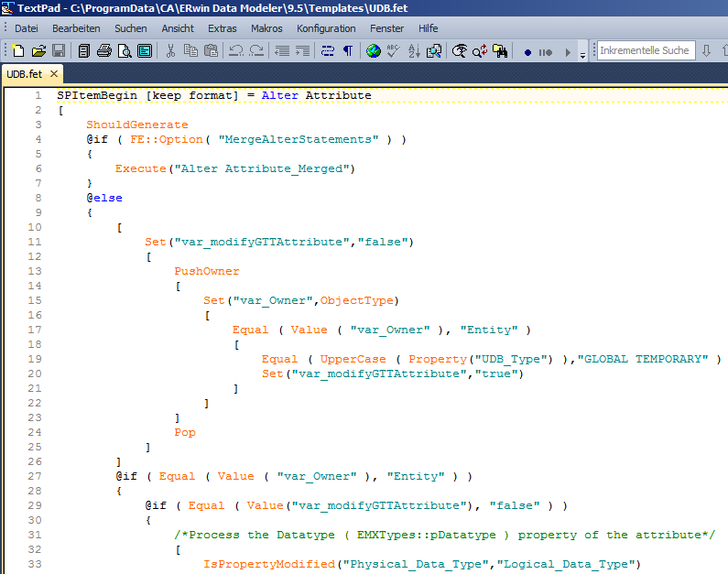The image size is (728, 574).
Task: Find next with the down arrow button
Action: tap(707, 51)
